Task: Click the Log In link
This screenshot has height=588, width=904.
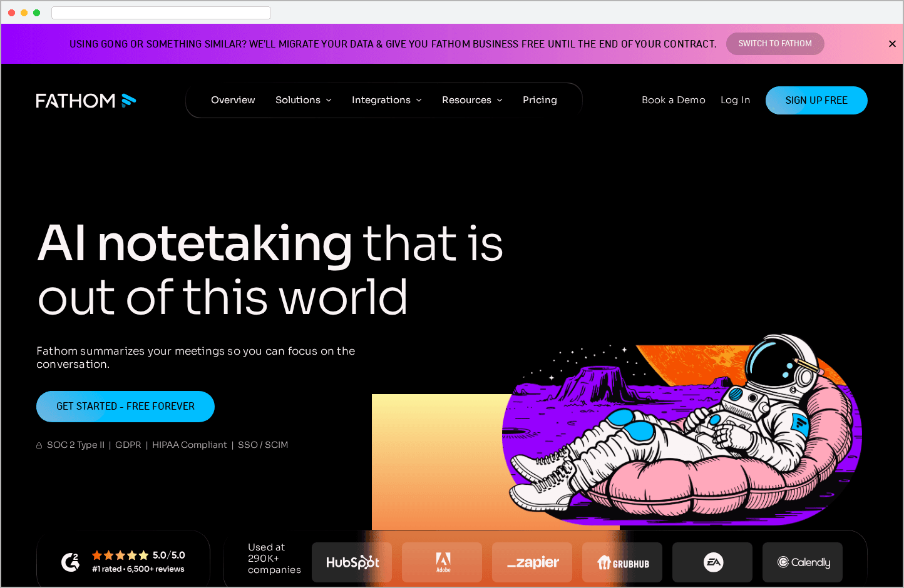Action: (x=735, y=100)
